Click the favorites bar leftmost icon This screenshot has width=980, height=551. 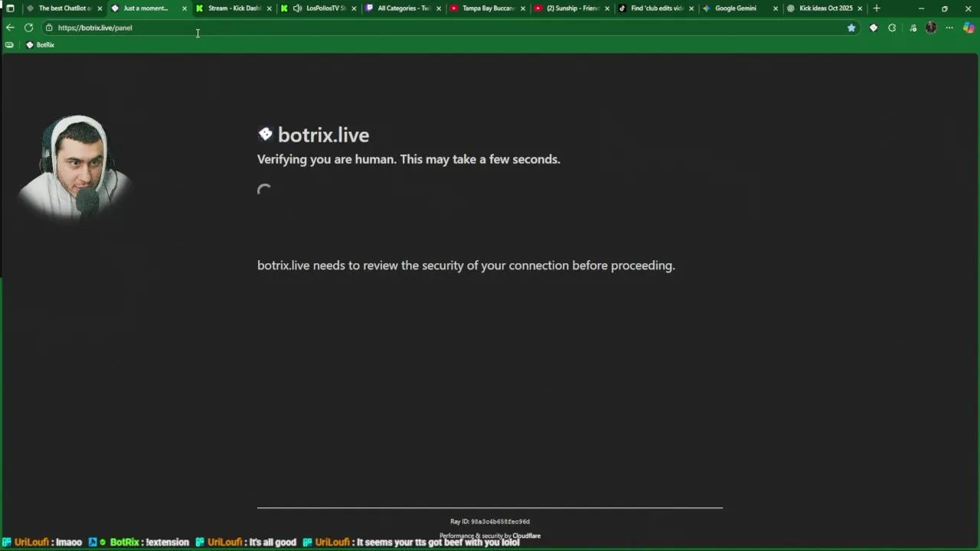pos(9,45)
